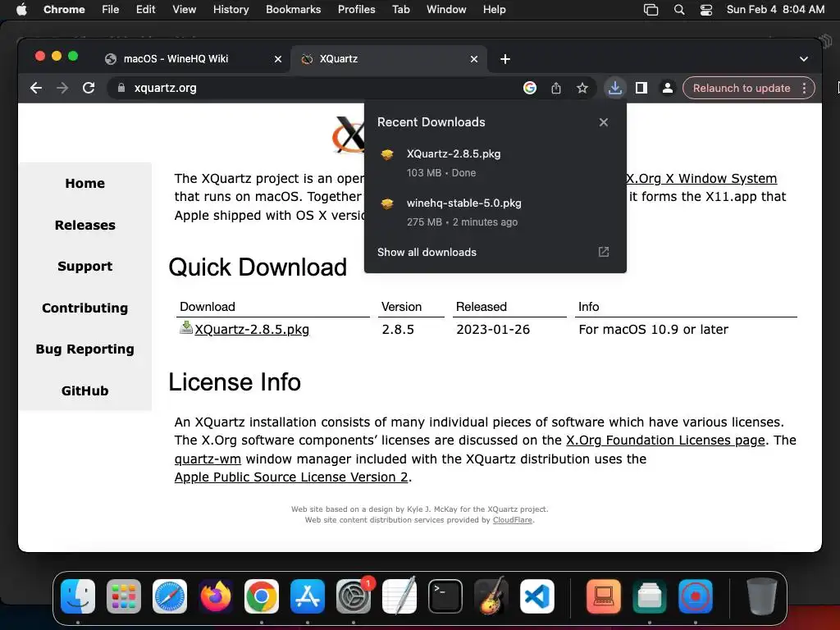The width and height of the screenshot is (840, 630).
Task: Click the menu bar clock Sun Feb 4
Action: pyautogui.click(x=775, y=10)
